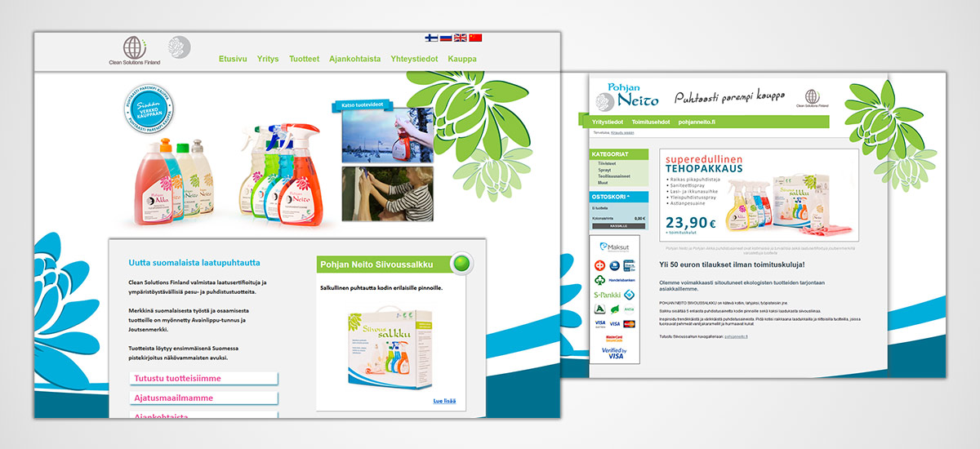980x449 pixels.
Task: Open the woman cleaning window video thumbnail
Action: tap(387, 194)
